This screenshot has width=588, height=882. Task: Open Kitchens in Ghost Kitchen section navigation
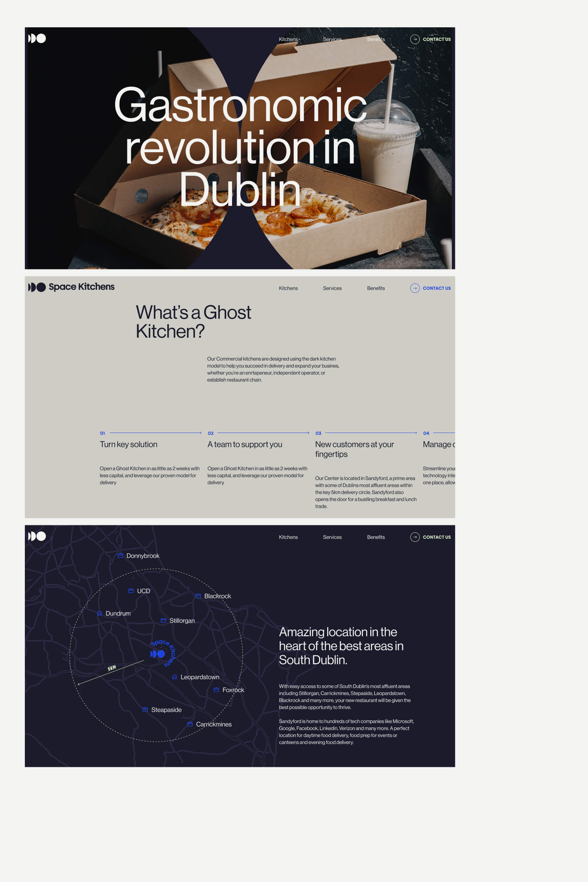click(x=288, y=288)
